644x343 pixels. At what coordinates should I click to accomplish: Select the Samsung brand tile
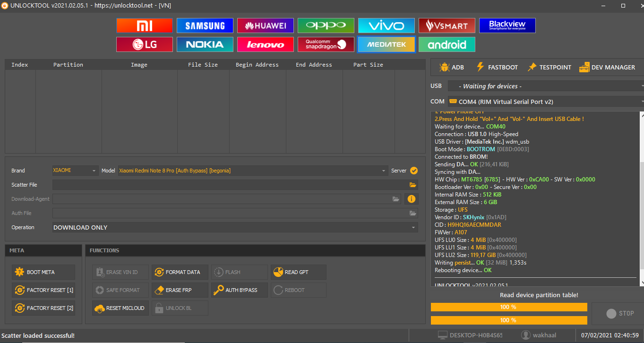point(205,26)
